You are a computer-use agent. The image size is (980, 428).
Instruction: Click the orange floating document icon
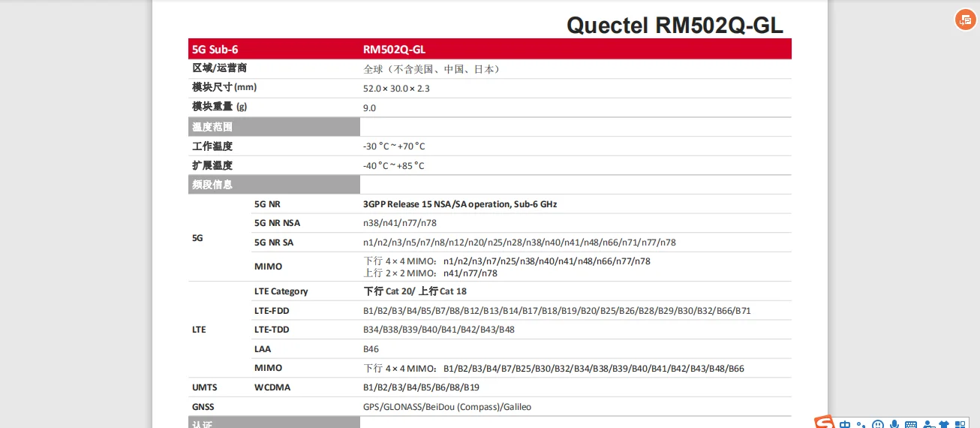click(964, 20)
